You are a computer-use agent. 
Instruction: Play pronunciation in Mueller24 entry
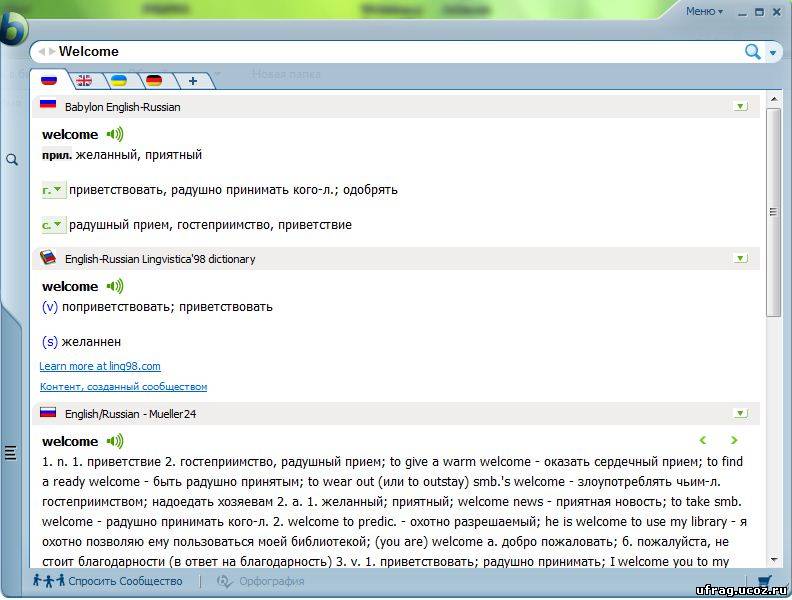(x=115, y=441)
